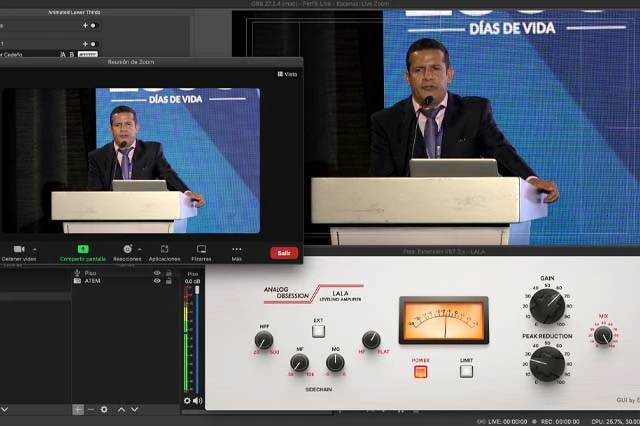640x426 pixels.
Task: Click the red Salir button
Action: (x=284, y=253)
